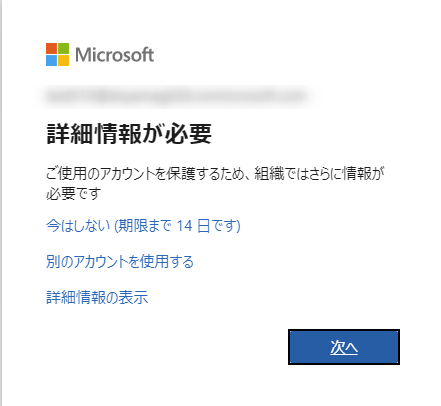Show details via 詳細情報の表示 link
This screenshot has width=441, height=406.
[x=97, y=297]
